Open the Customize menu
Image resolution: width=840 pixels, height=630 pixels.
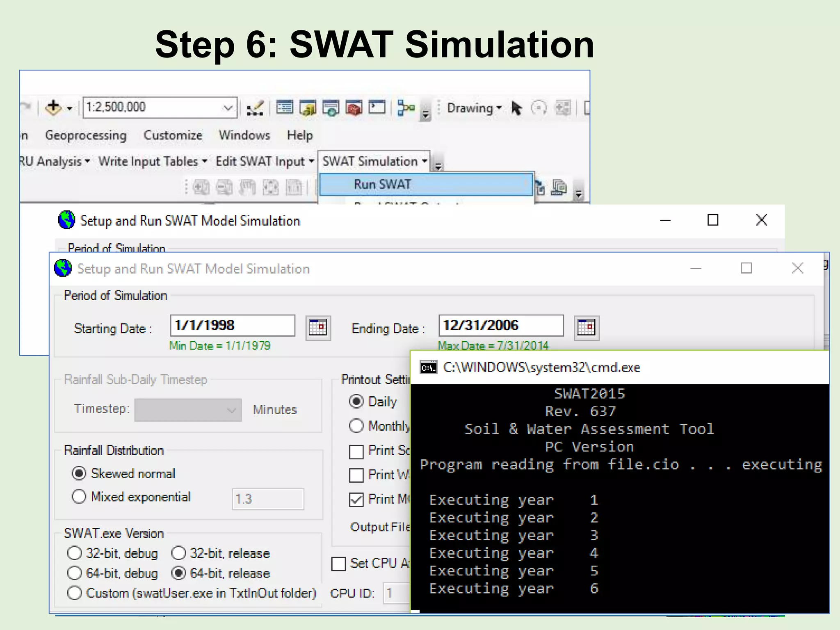point(173,135)
